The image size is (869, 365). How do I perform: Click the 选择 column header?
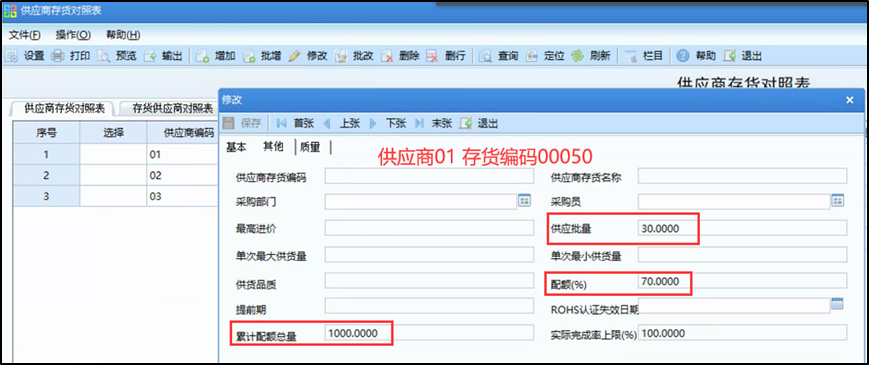click(x=114, y=132)
